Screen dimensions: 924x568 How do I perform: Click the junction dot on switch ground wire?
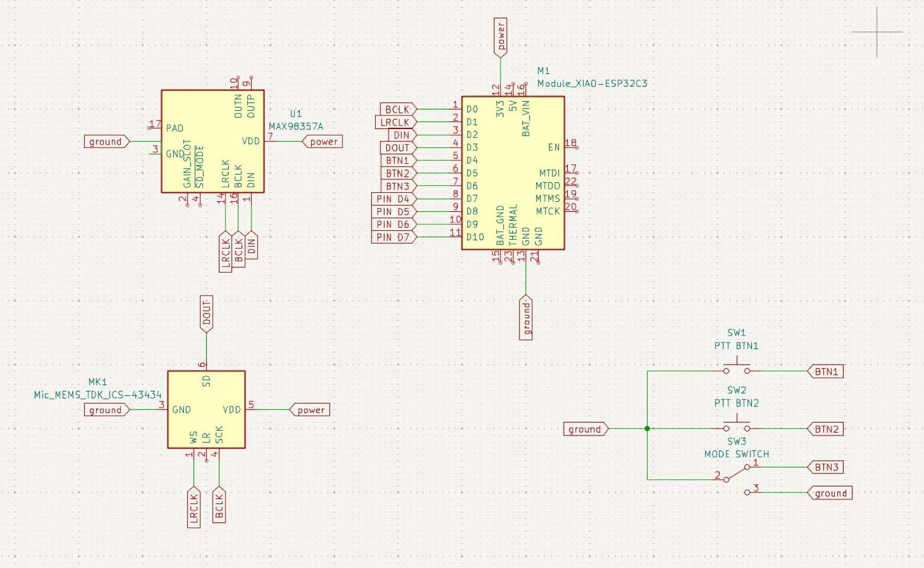647,428
